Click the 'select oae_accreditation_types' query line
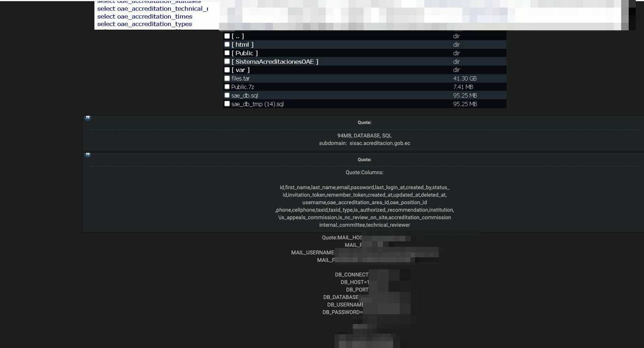644x348 pixels. 145,24
